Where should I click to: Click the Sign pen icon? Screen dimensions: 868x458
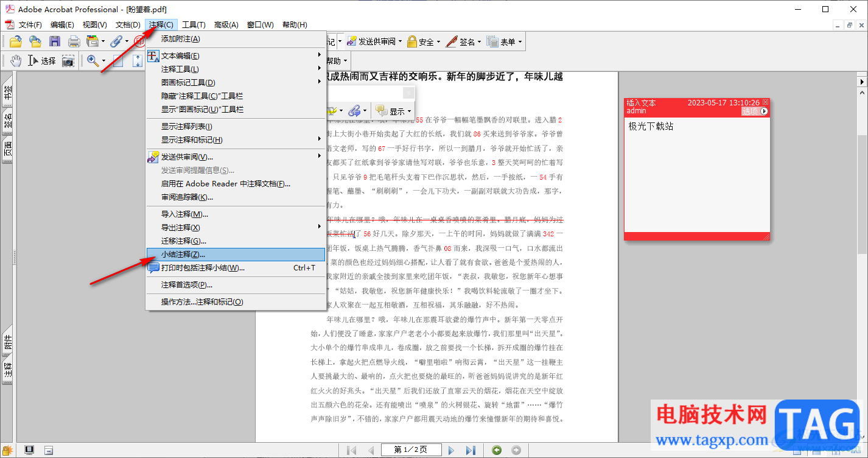pyautogui.click(x=451, y=41)
